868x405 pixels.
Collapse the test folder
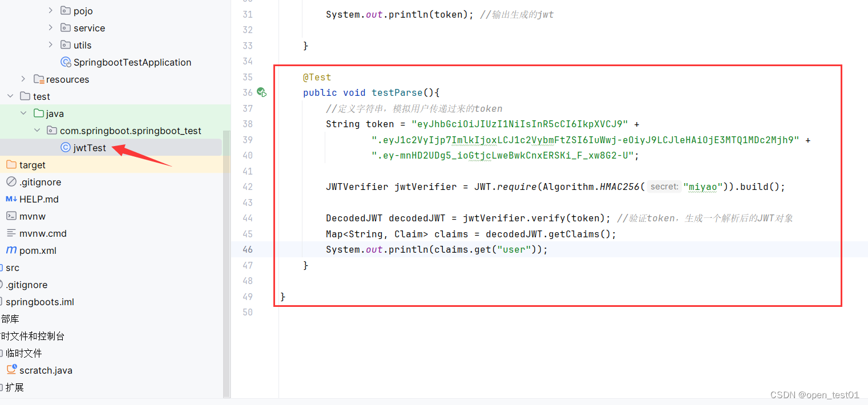[x=10, y=96]
